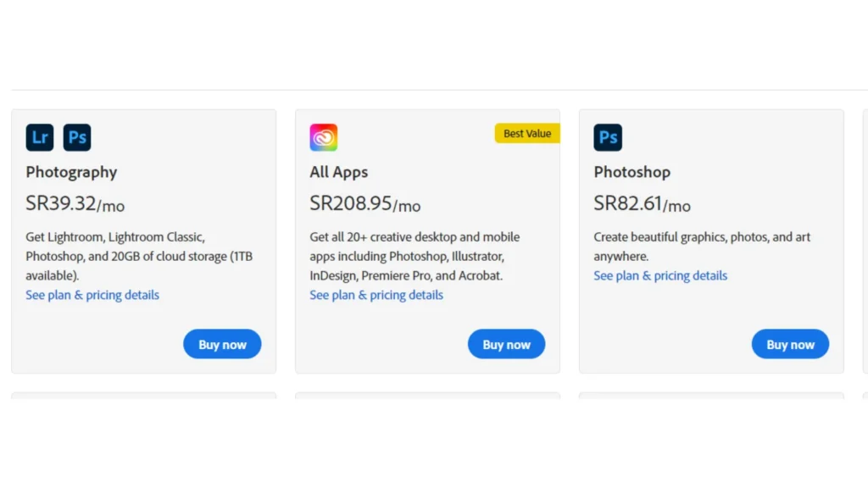The height and width of the screenshot is (488, 868).
Task: Click the SR39.32 monthly price text
Action: 74,204
